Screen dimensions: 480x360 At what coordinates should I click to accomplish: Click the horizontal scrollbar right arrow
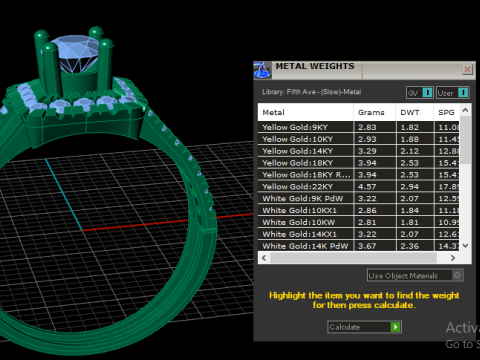point(453,258)
